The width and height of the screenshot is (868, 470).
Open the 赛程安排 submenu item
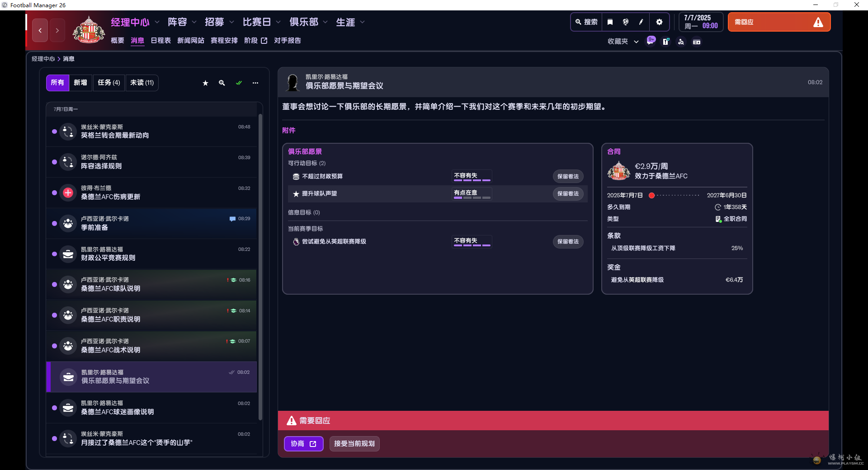click(x=224, y=40)
